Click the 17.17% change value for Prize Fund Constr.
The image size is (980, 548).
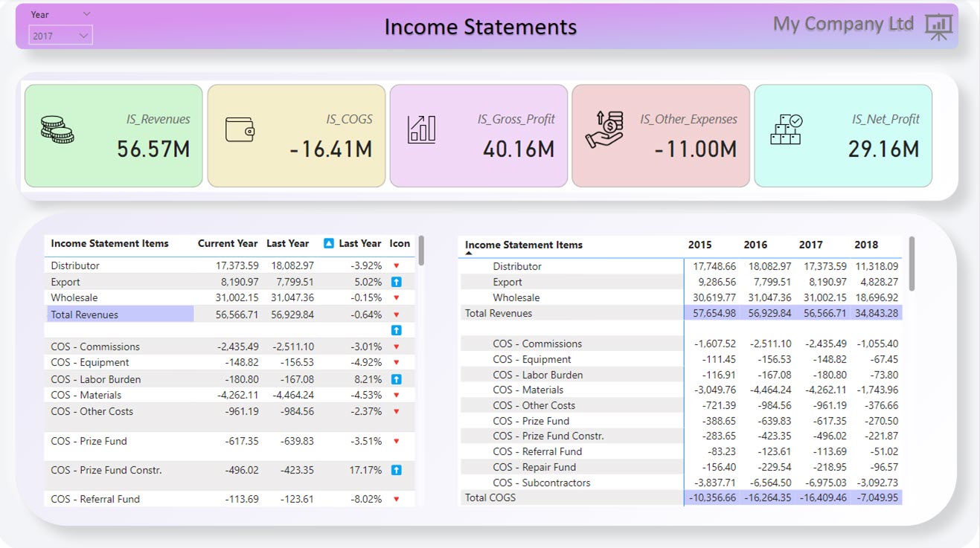tap(366, 470)
